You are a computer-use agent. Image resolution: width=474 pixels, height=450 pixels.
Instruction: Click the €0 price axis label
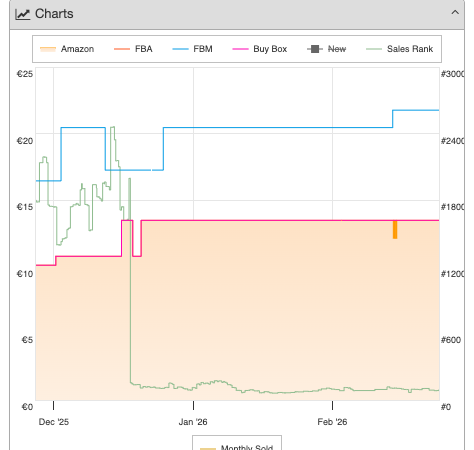(27, 407)
